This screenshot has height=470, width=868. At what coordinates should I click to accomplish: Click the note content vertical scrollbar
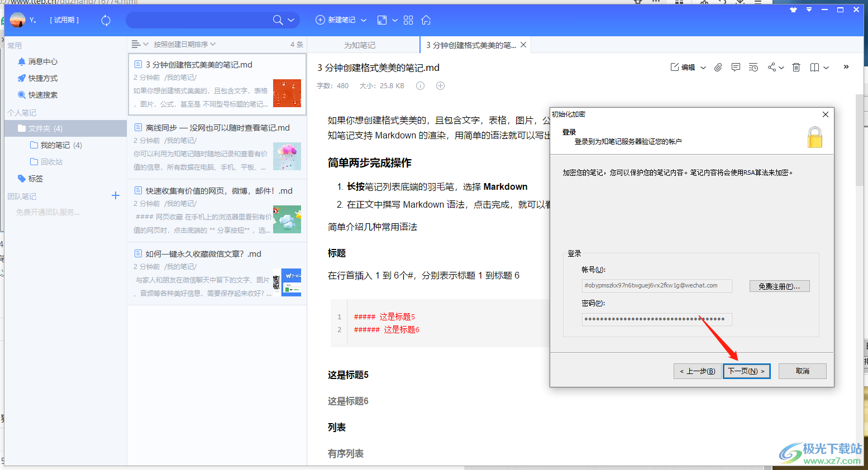click(860, 140)
